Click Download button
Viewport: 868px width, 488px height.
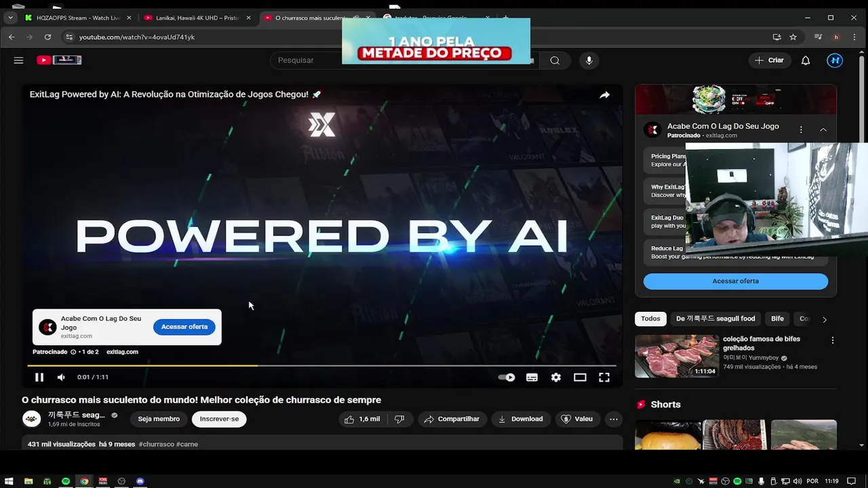(521, 419)
